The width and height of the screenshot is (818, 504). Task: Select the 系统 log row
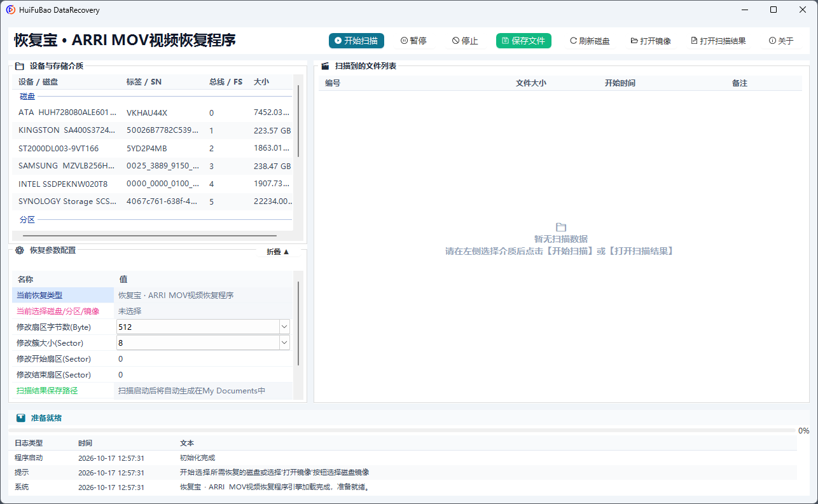point(403,487)
